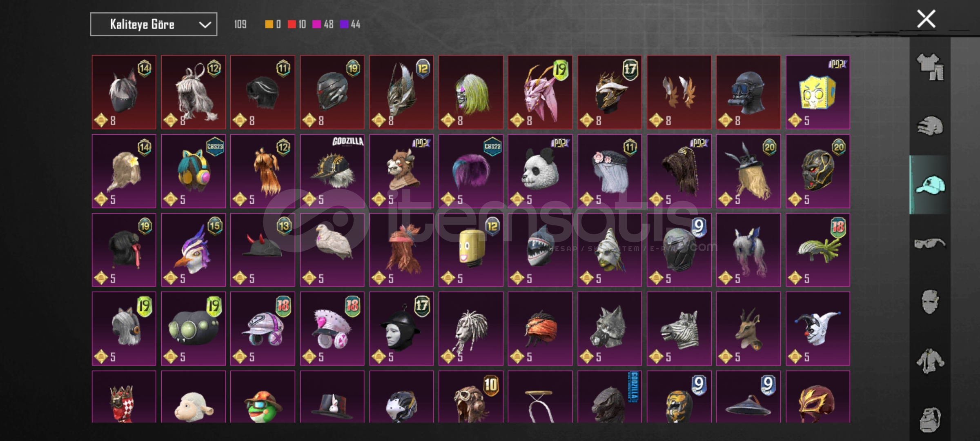Open the backpack category icon
The height and width of the screenshot is (441, 980).
[930, 419]
